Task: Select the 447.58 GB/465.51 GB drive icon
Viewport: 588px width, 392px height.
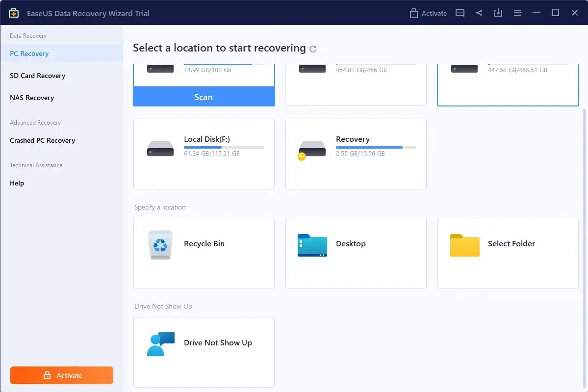Action: (464, 69)
